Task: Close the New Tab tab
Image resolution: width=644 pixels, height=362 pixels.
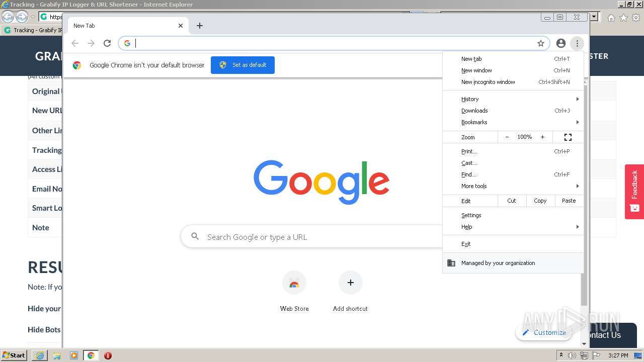Action: [181, 26]
